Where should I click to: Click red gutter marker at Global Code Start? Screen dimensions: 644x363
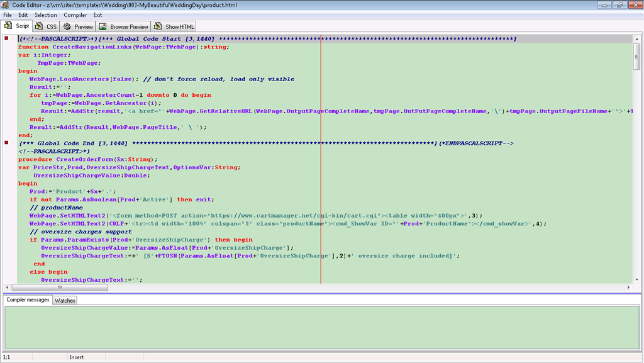[x=6, y=39]
